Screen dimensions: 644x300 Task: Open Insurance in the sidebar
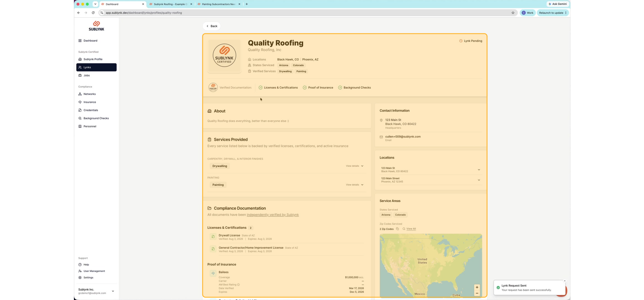coord(96,102)
